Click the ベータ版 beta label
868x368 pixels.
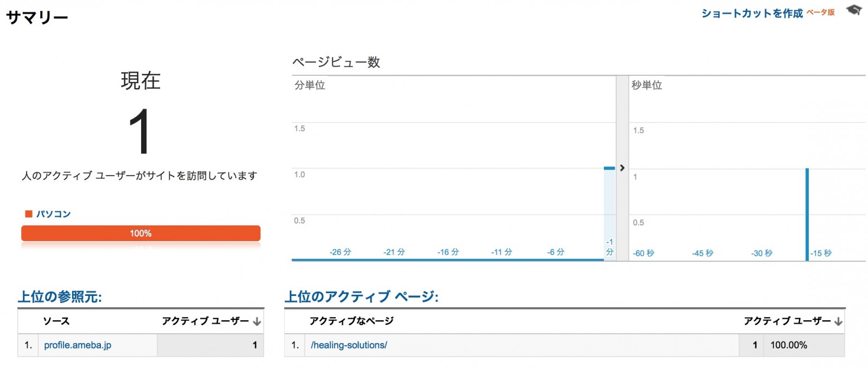(820, 12)
